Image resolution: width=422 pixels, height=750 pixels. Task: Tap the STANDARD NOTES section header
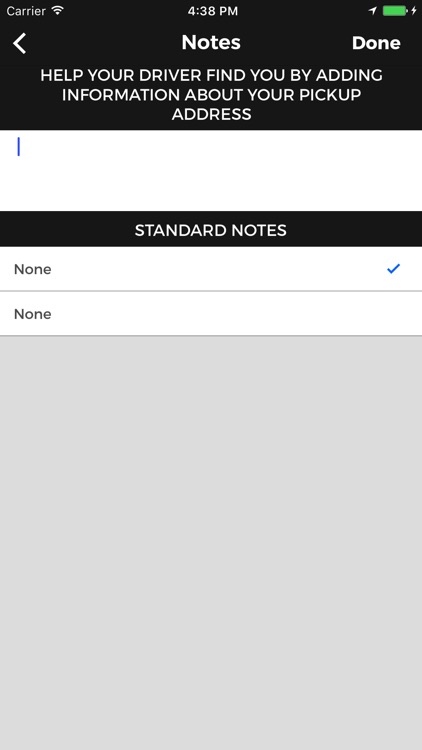pos(211,230)
